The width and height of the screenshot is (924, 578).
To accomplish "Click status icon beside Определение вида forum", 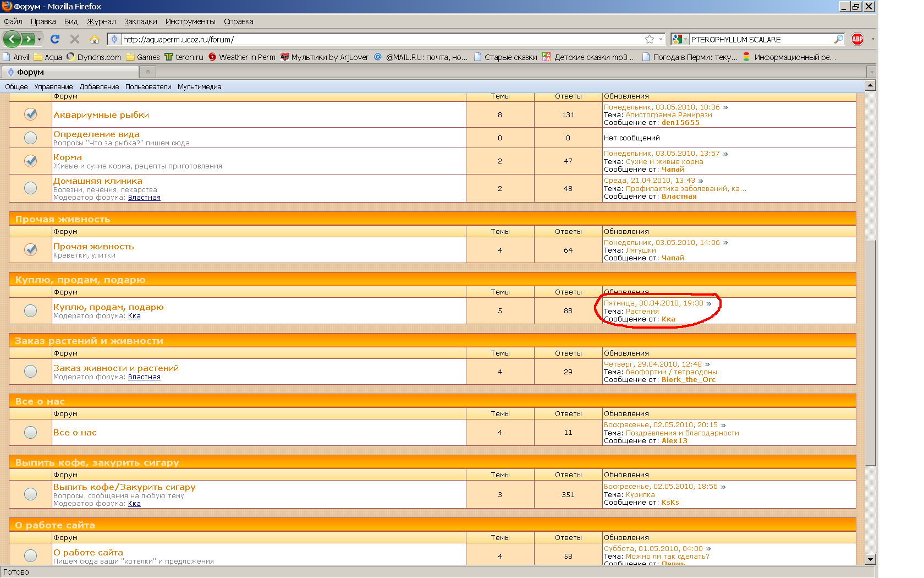I will [31, 138].
